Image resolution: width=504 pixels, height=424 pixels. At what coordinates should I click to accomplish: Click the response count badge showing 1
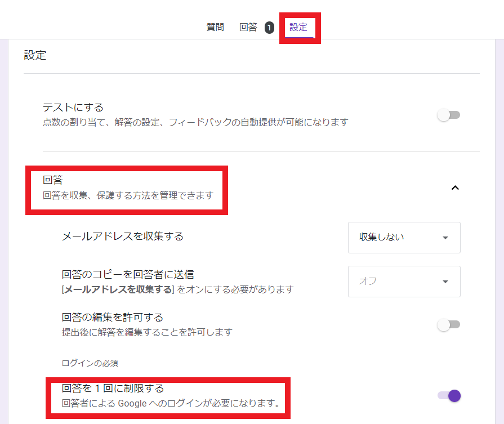point(269,28)
